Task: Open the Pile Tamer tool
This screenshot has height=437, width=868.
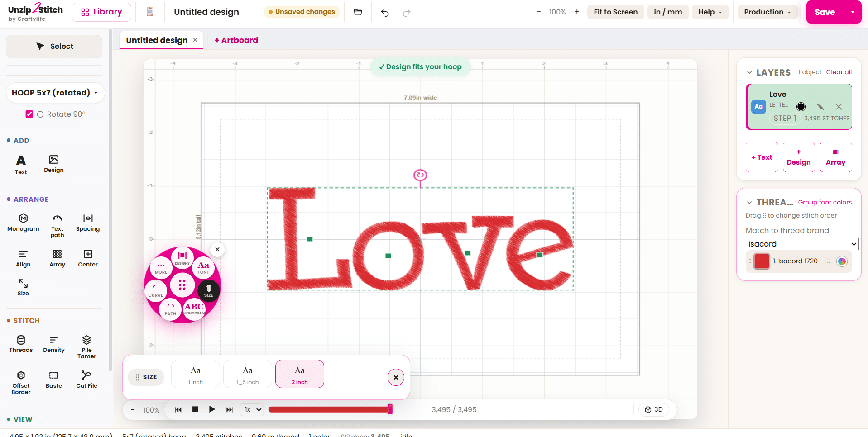Action: 86,347
